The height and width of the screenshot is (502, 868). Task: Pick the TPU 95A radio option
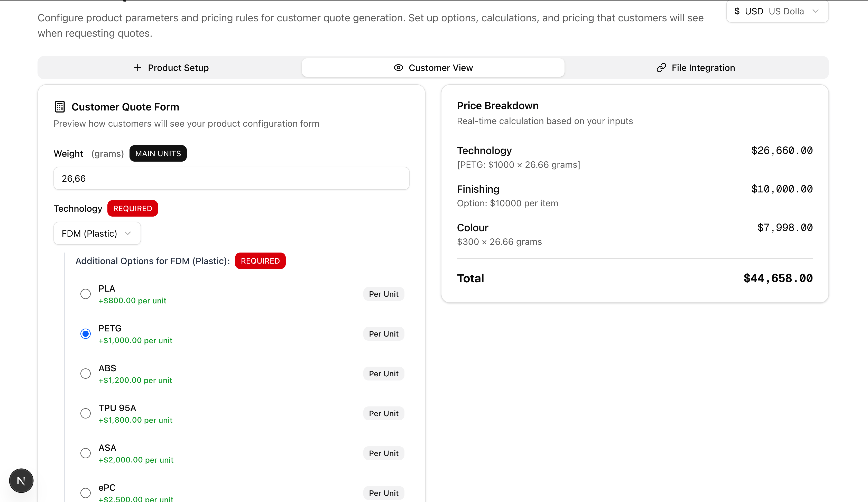85,413
